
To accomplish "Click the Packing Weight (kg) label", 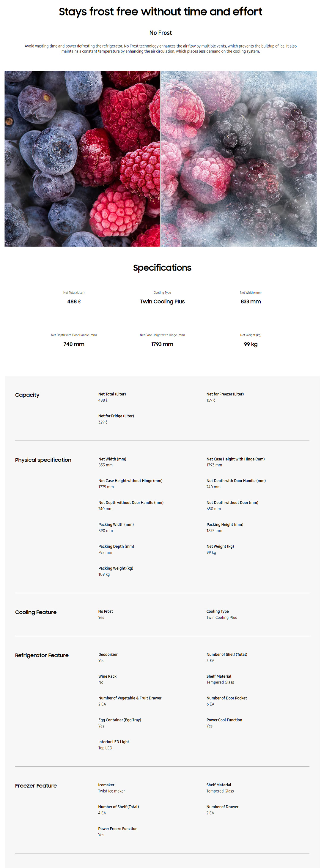I will click(x=116, y=569).
